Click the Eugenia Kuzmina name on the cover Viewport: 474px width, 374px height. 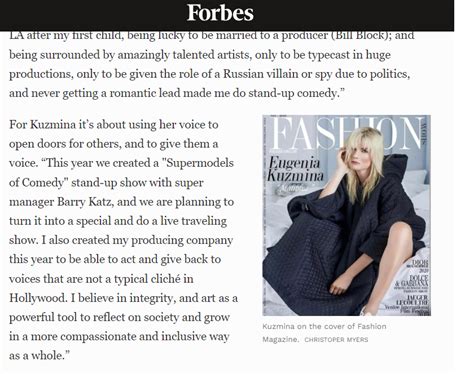[x=295, y=169]
